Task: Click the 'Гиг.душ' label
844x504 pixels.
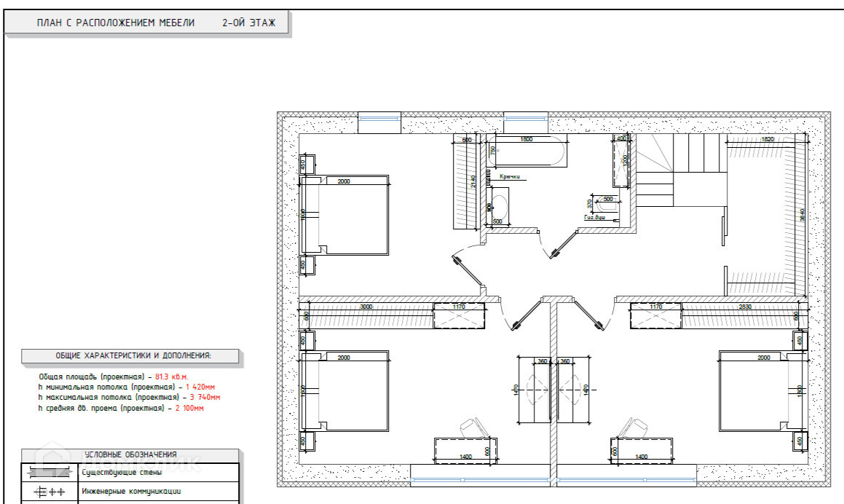Action: pyautogui.click(x=595, y=218)
